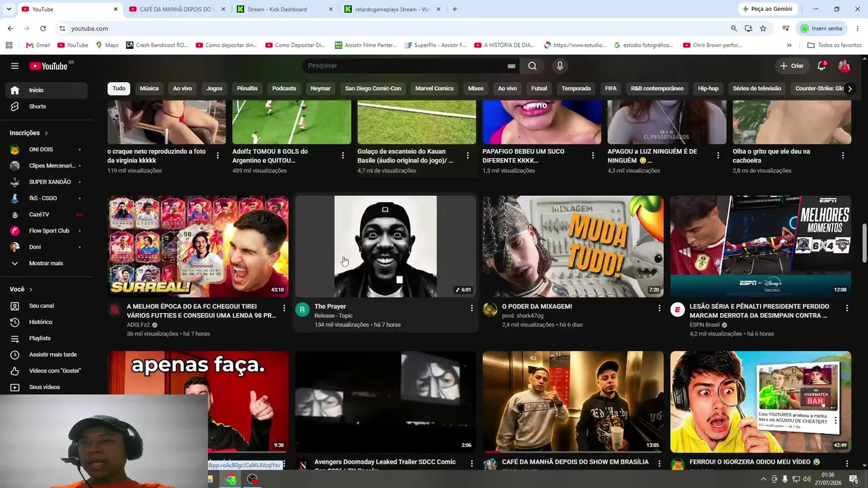Click Inserir senha profile button

822,28
